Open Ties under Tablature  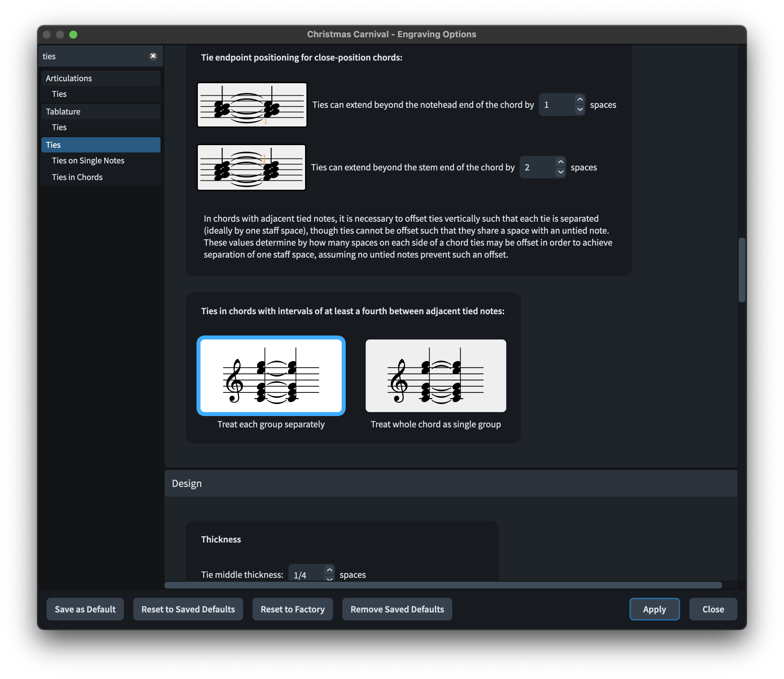click(x=59, y=127)
